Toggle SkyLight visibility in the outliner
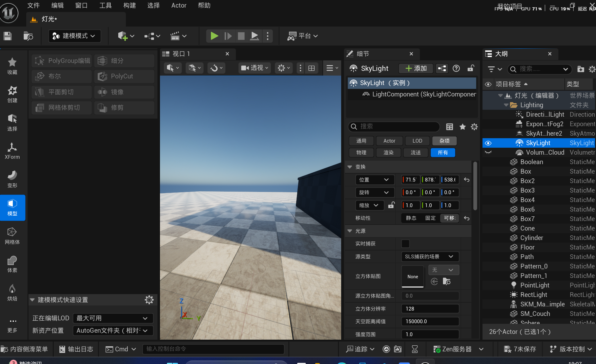Screen dimensions: 596x364 pos(488,143)
